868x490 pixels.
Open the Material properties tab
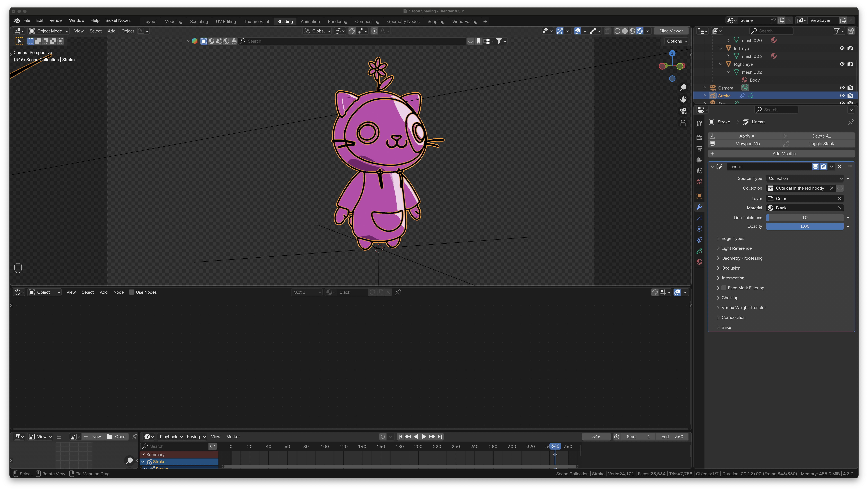coord(699,262)
